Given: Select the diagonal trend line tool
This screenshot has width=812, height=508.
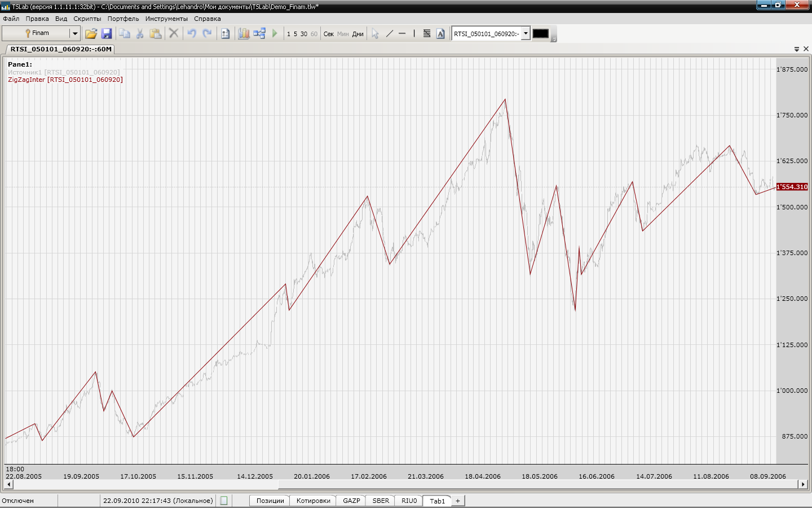Looking at the screenshot, I should (x=389, y=34).
